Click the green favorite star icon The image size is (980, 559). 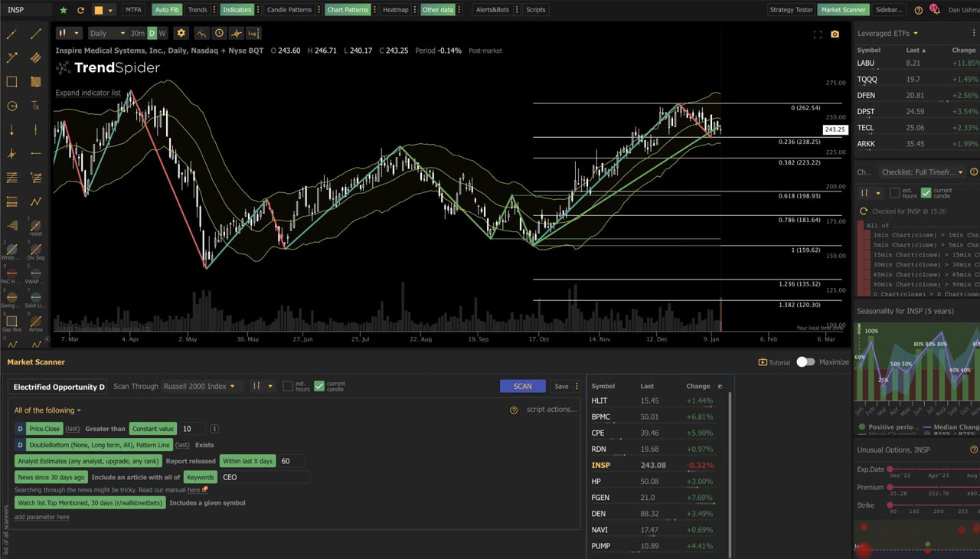point(64,10)
